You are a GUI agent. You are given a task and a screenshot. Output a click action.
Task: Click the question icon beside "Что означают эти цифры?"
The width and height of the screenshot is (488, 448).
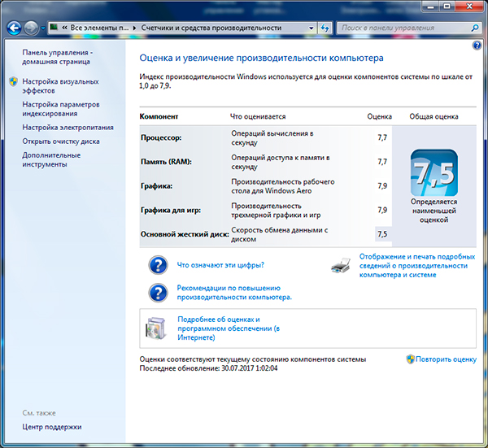coord(158,265)
